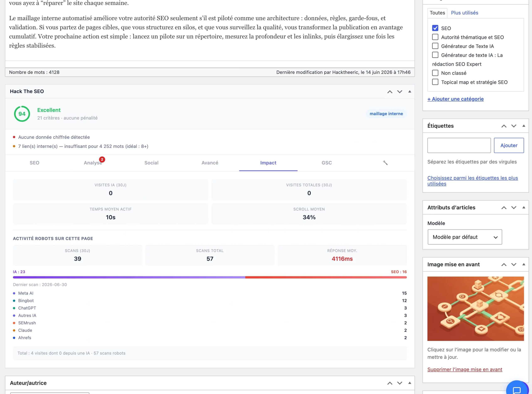Image resolution: width=532 pixels, height=394 pixels.
Task: Move Hack The SEO panel up
Action: click(390, 92)
